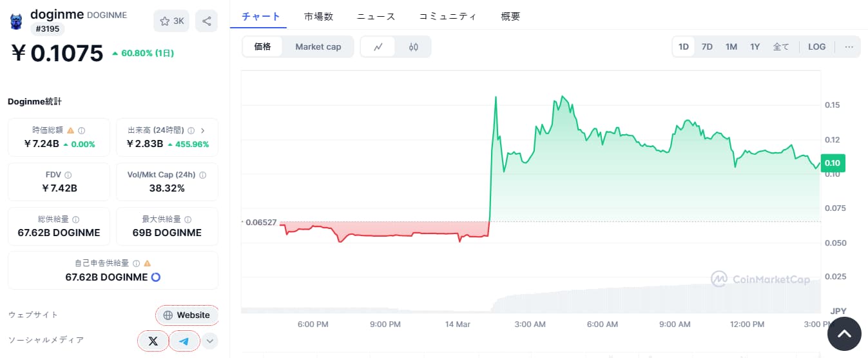Open chart more options ellipsis menu
The width and height of the screenshot is (868, 358).
click(x=849, y=46)
